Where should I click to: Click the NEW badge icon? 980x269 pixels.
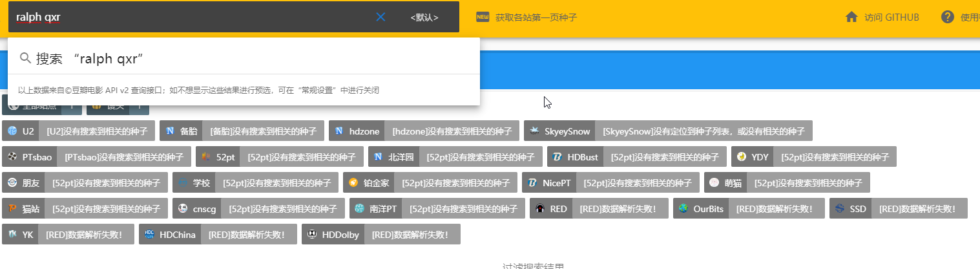[x=483, y=17]
